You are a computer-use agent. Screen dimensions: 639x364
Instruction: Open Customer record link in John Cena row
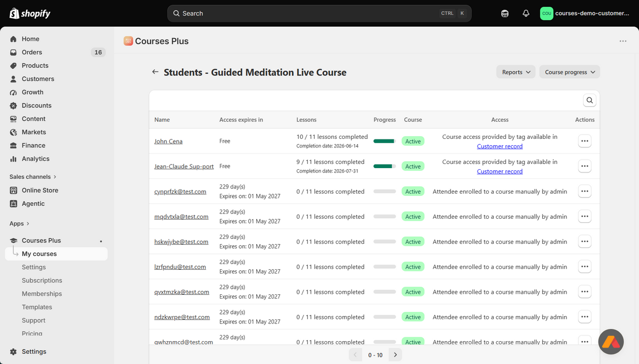click(x=499, y=146)
